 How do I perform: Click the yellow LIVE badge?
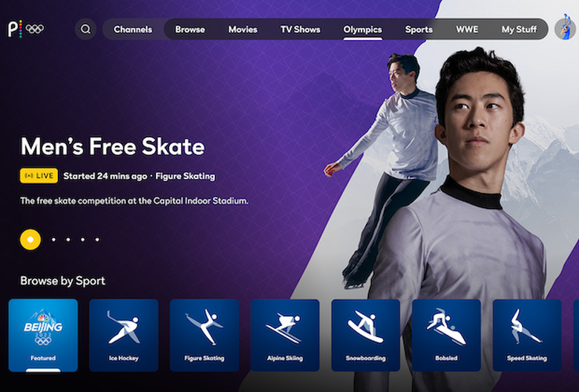click(x=39, y=175)
